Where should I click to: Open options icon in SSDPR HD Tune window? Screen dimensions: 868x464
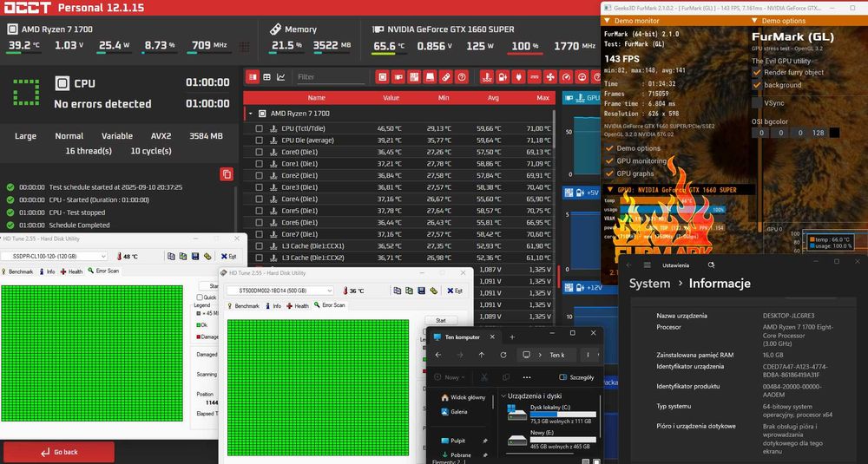(207, 257)
